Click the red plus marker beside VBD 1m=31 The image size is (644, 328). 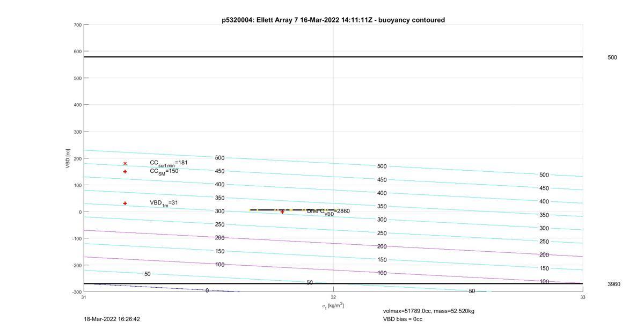(x=125, y=203)
